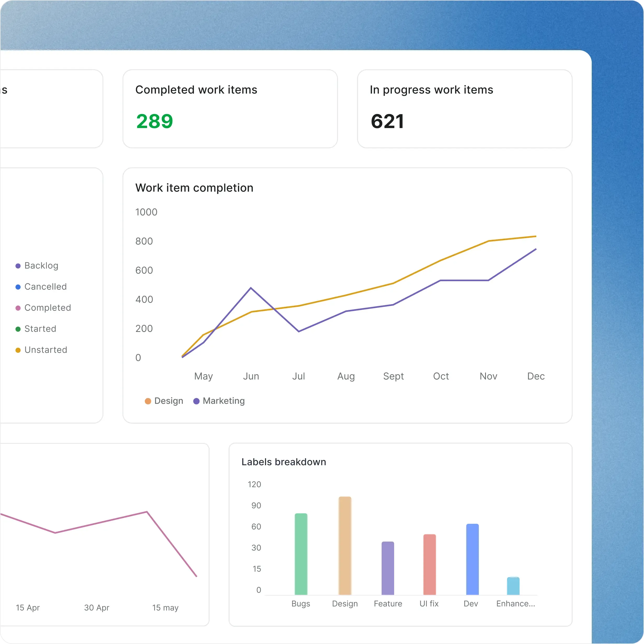Viewport: 644px width, 644px height.
Task: Select the In progress work items title
Action: (x=431, y=90)
